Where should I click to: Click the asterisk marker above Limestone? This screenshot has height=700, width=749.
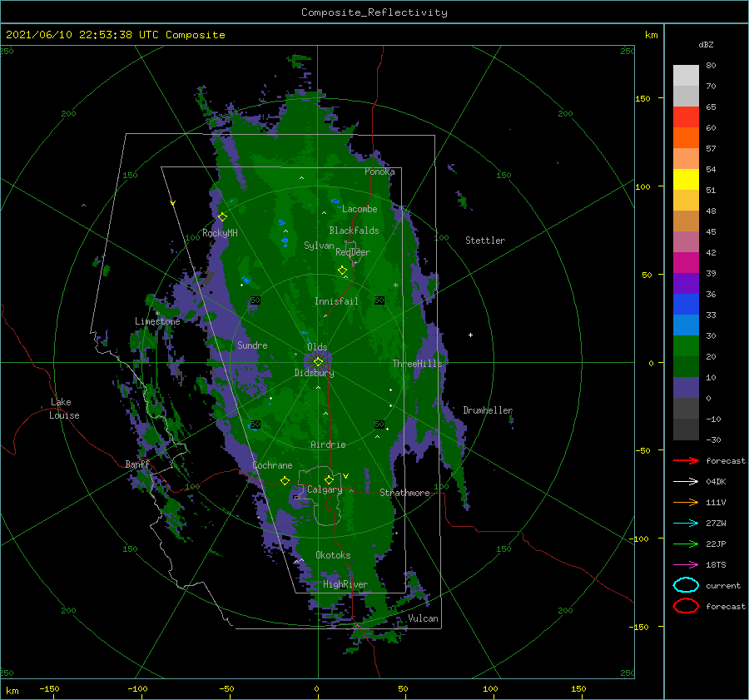[x=157, y=314]
